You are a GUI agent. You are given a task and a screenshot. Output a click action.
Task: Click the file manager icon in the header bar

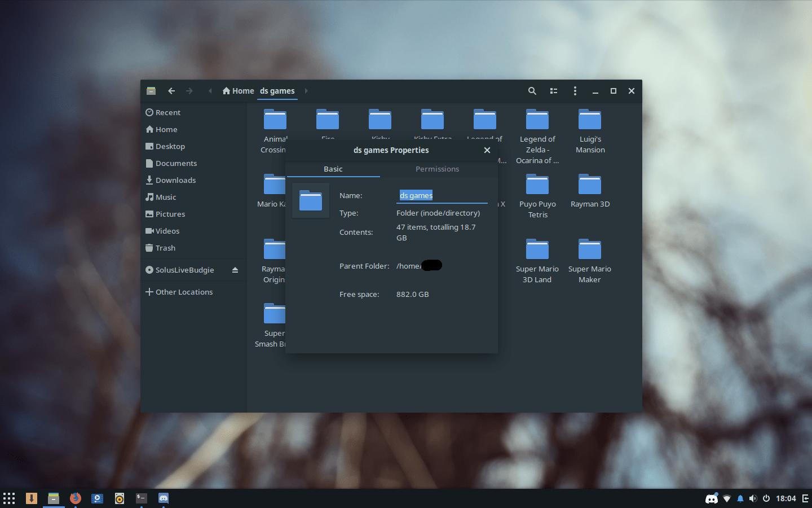pos(151,91)
